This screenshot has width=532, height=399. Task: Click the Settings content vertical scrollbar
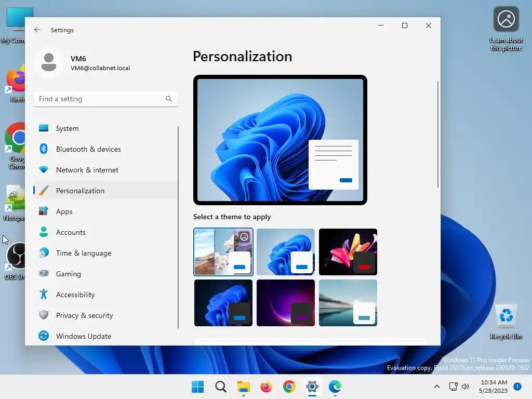tap(437, 134)
